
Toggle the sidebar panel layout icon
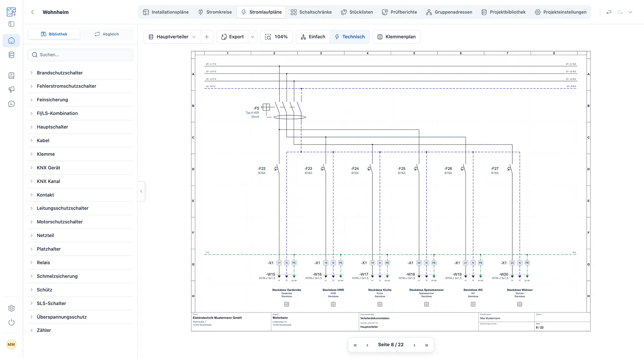tap(11, 24)
